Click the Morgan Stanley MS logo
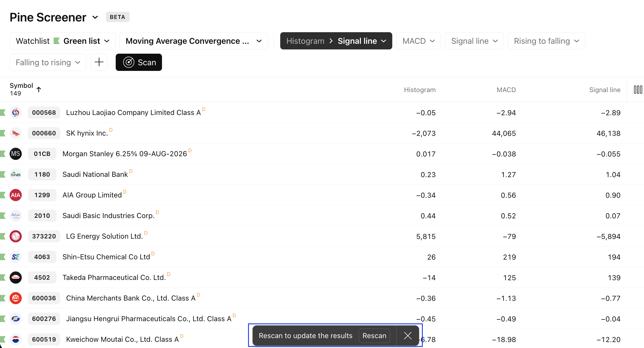Image resolution: width=644 pixels, height=348 pixels. tap(16, 154)
